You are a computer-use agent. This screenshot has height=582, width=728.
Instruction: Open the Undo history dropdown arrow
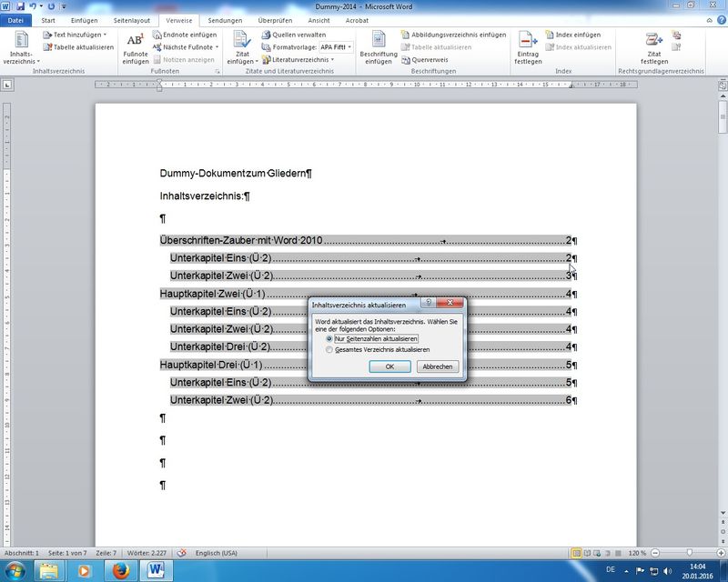click(x=41, y=6)
